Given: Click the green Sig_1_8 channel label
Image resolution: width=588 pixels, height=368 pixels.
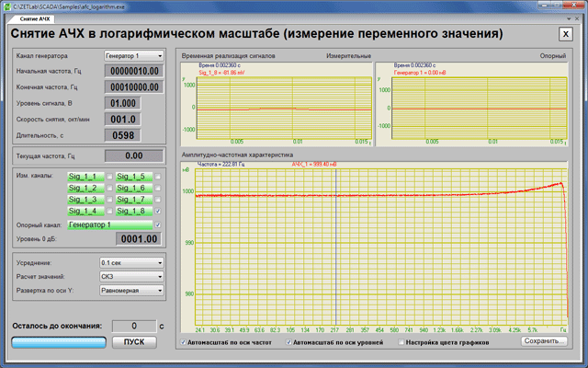Looking at the screenshot, I should (134, 211).
